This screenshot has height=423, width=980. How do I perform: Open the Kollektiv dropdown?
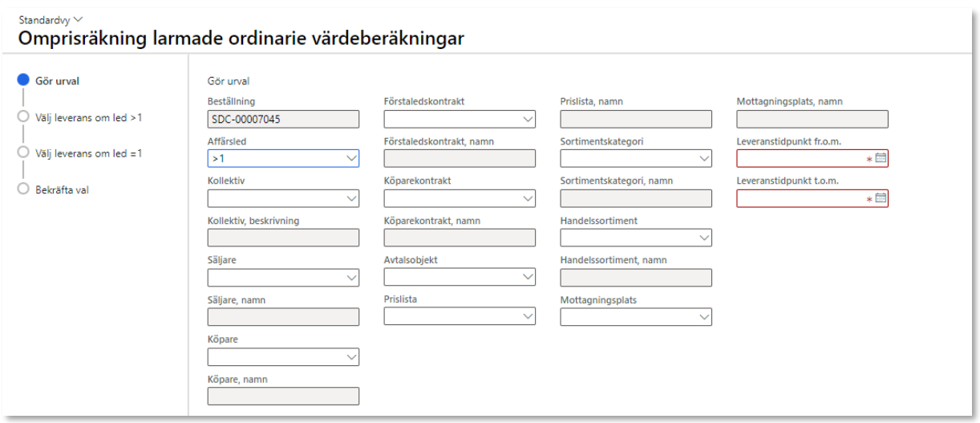tap(351, 198)
